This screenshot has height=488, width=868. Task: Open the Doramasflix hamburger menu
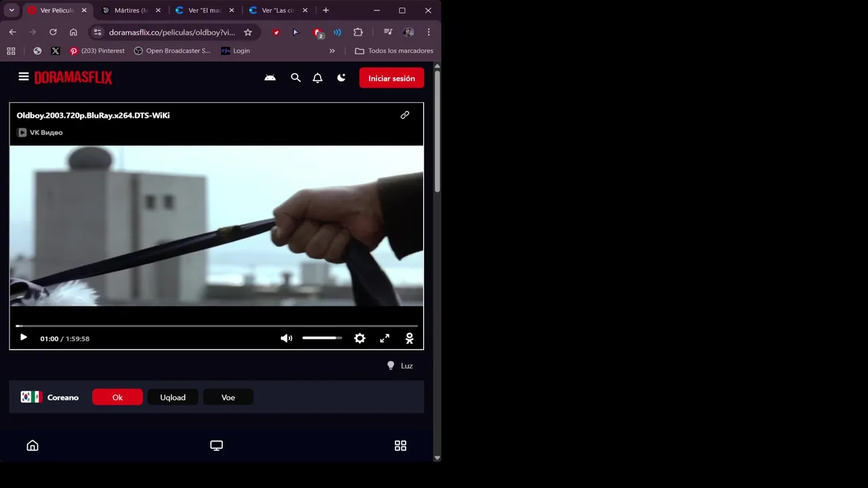tap(24, 77)
